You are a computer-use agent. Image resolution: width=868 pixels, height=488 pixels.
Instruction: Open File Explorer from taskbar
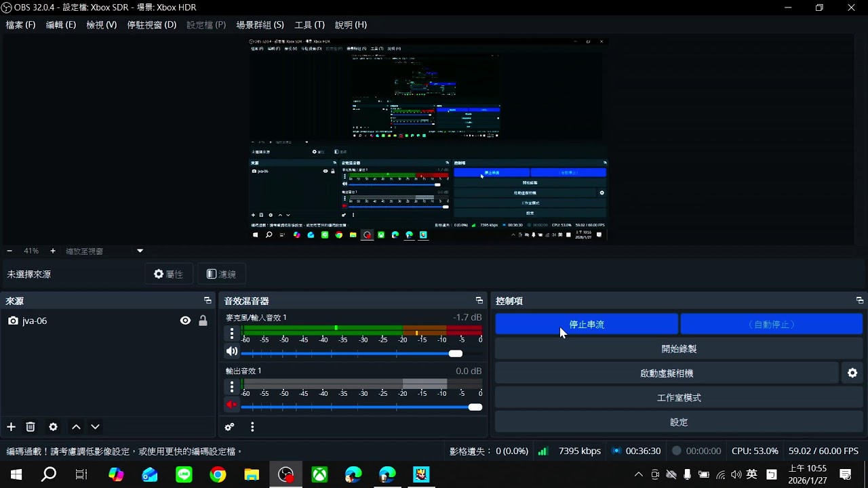252,474
